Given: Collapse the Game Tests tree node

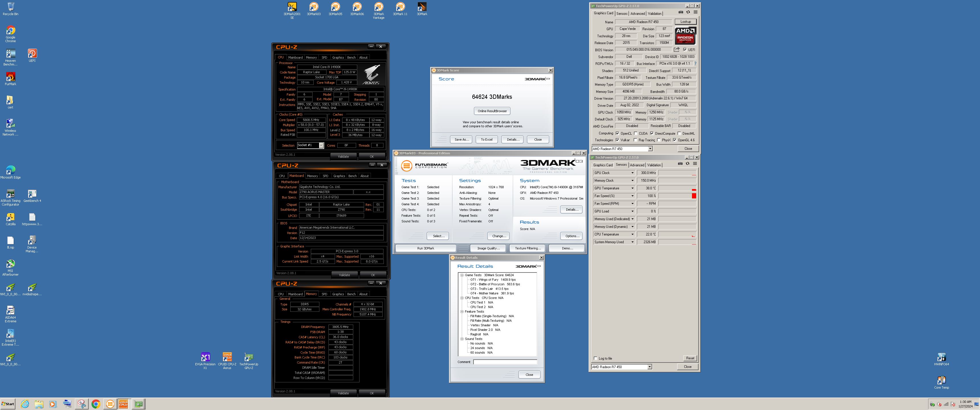Looking at the screenshot, I should 462,275.
